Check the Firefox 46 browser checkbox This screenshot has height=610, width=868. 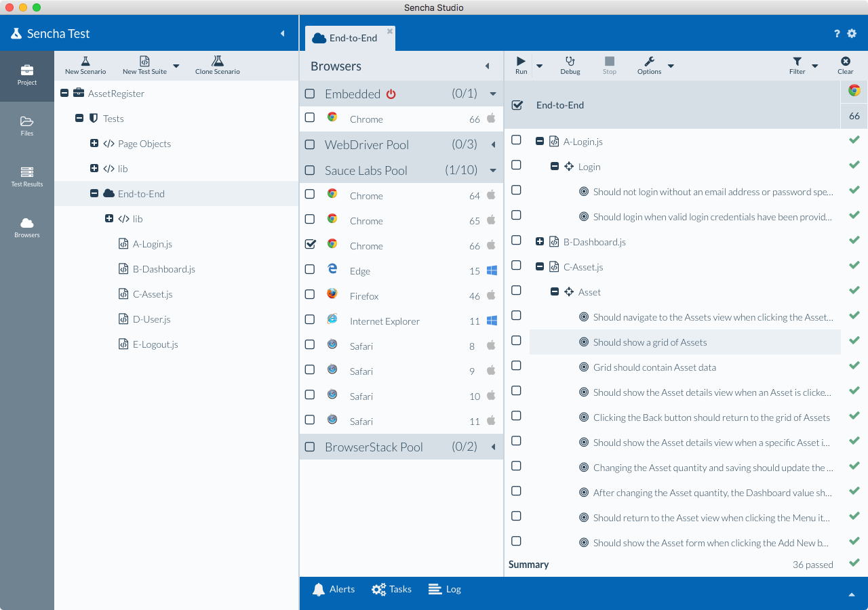coord(310,294)
